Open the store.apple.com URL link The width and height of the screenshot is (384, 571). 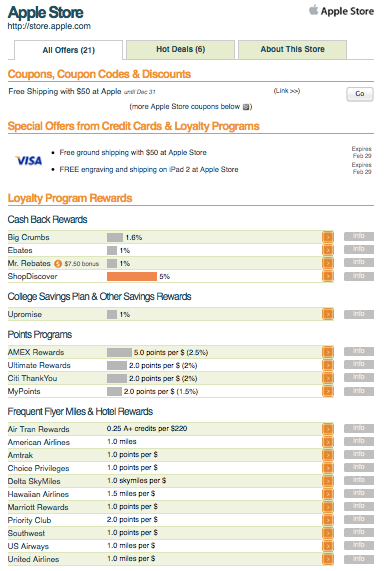click(49, 26)
